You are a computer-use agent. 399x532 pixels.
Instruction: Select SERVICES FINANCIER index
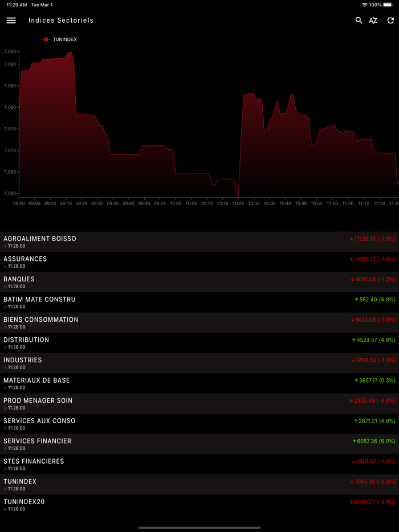[x=199, y=444]
